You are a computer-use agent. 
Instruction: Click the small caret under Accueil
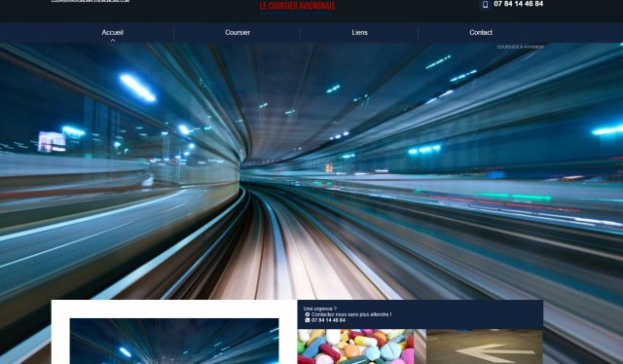click(113, 40)
